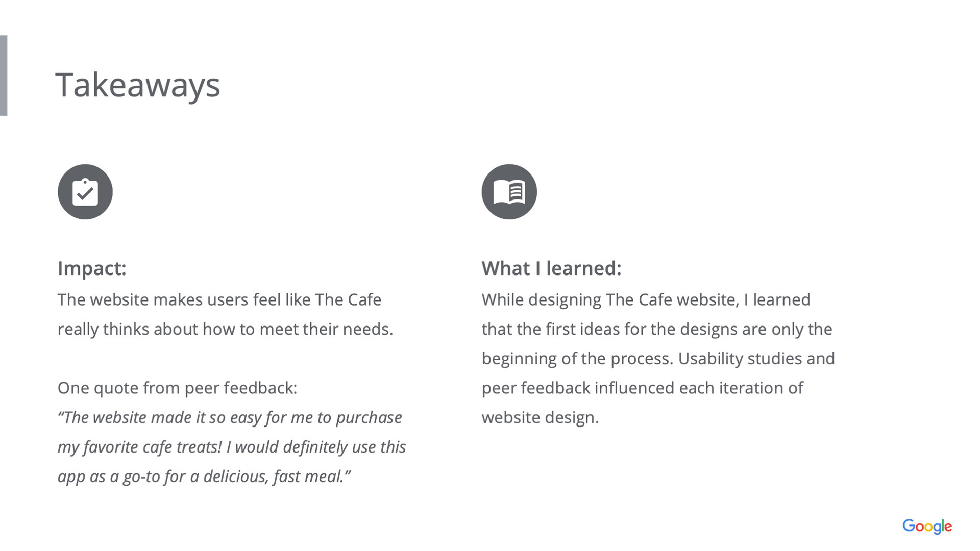Click the italic line ending "fast meal."
The image size is (980, 551).
click(x=204, y=477)
